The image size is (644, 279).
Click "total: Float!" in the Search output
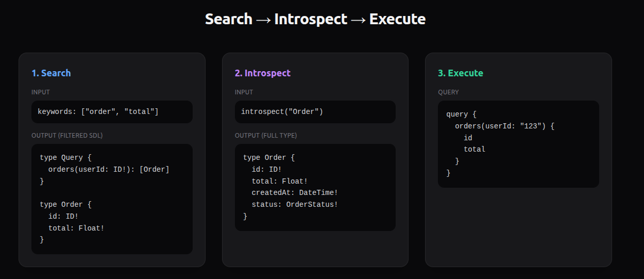(x=76, y=228)
